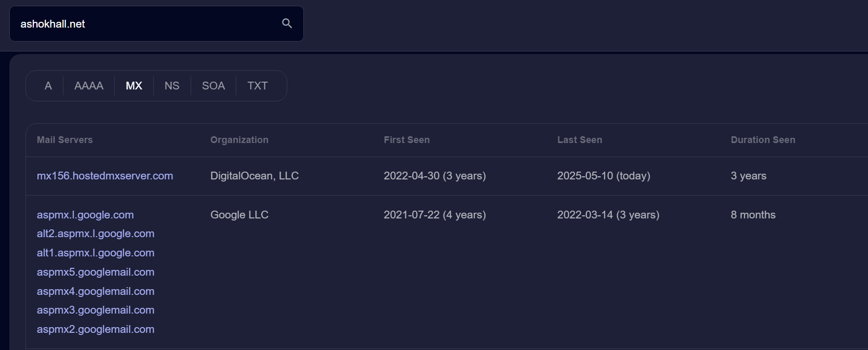
Task: Open the AAAA records tab
Action: (x=89, y=86)
